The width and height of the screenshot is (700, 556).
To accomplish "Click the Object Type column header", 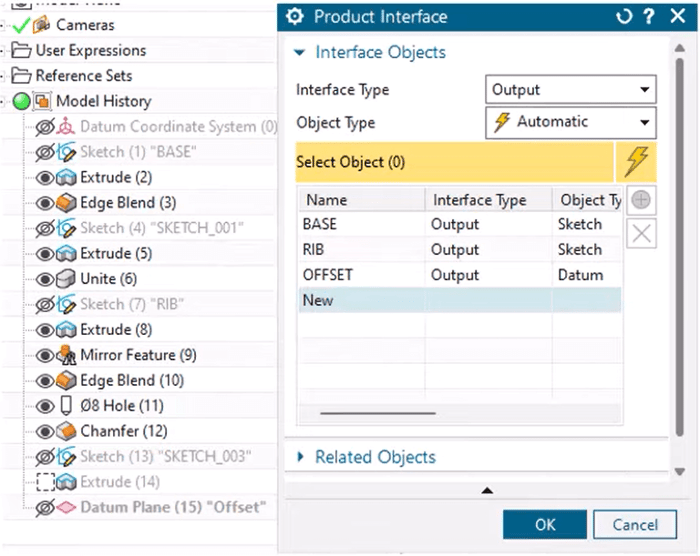I will (x=587, y=200).
